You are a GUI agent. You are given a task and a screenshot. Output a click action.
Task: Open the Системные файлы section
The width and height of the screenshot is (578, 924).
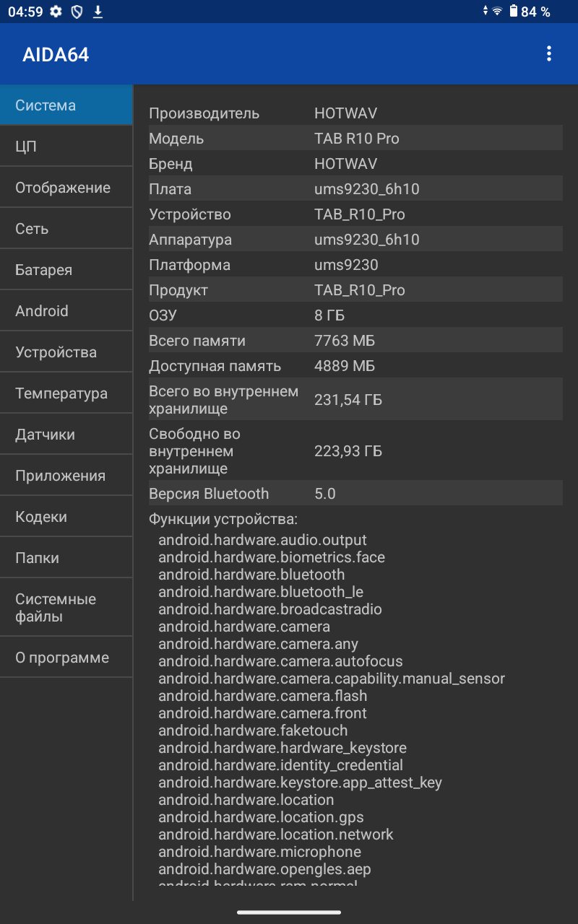[66, 608]
